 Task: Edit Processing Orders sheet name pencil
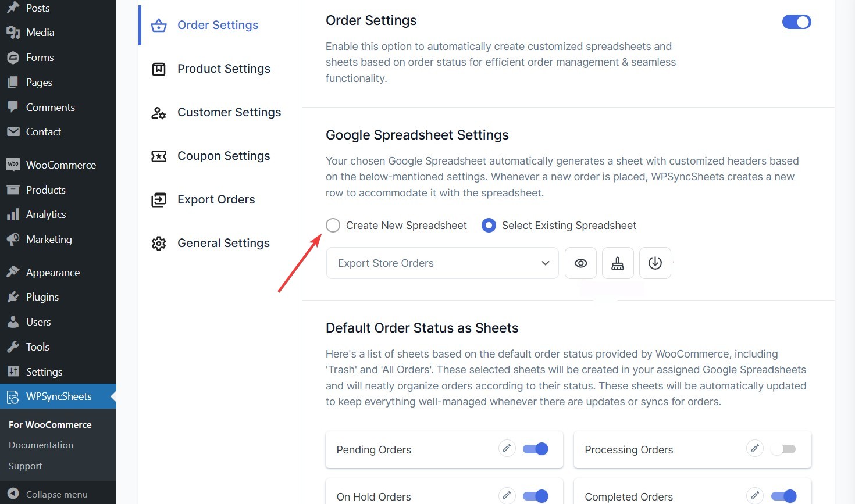[x=754, y=448]
